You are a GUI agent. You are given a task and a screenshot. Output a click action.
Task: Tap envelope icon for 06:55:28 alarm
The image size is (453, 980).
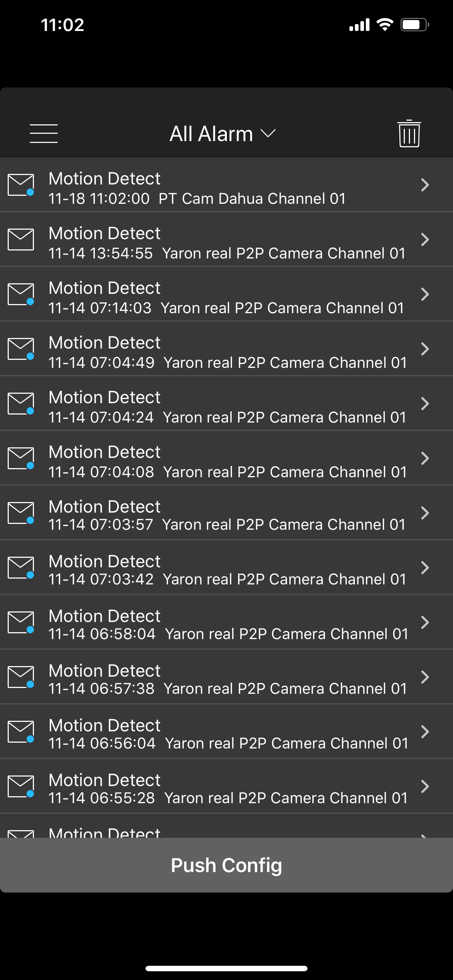click(21, 786)
